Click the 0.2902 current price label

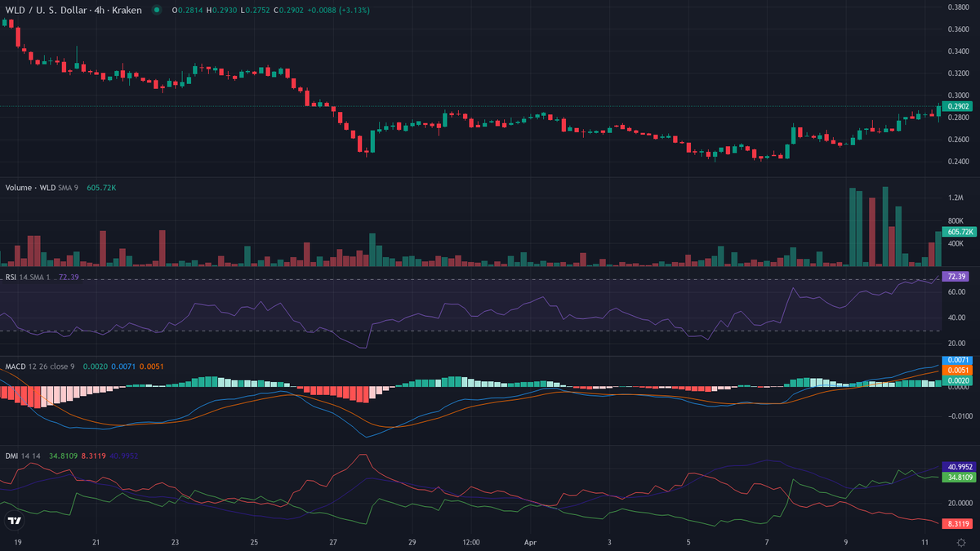pos(957,107)
